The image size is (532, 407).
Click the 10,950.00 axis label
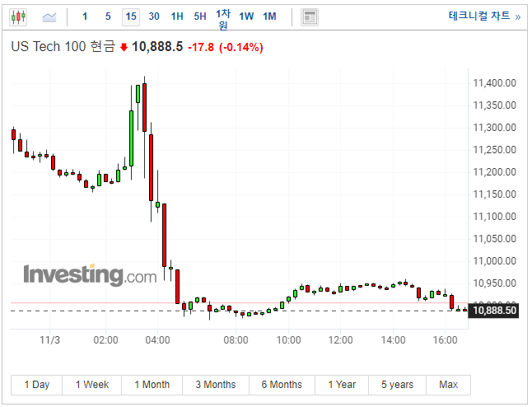pyautogui.click(x=494, y=283)
